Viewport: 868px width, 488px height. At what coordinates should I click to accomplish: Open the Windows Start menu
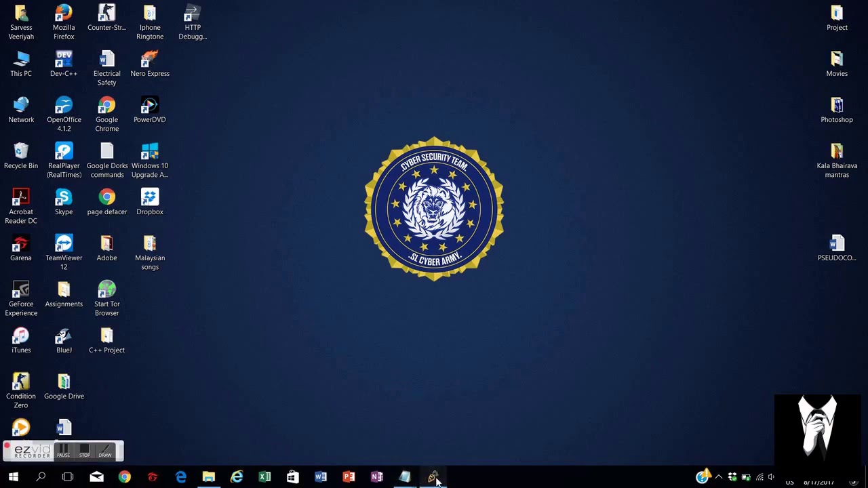[13, 477]
